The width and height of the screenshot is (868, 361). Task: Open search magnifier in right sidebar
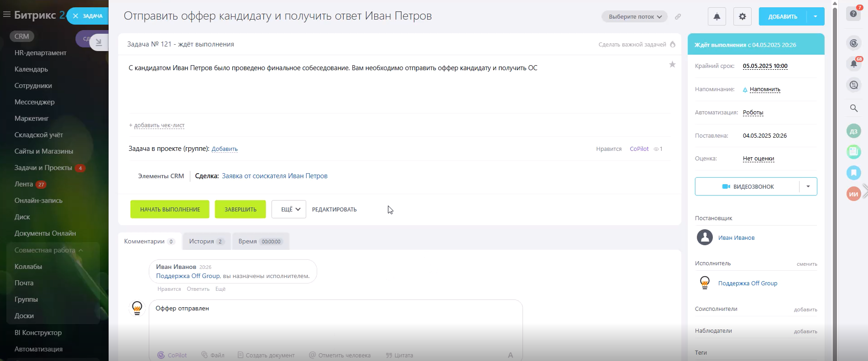click(x=854, y=108)
